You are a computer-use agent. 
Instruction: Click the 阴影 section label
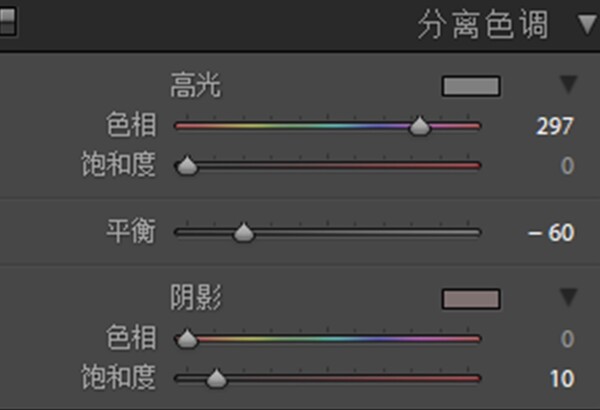[196, 297]
